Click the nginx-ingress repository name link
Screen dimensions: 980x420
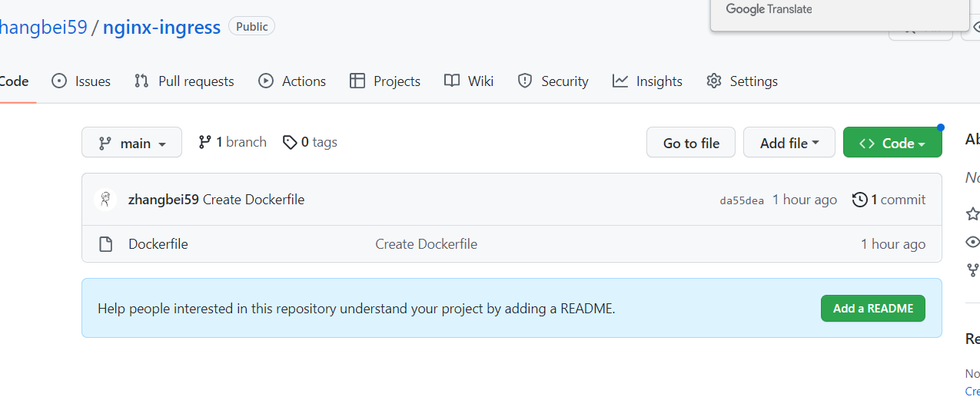(161, 28)
